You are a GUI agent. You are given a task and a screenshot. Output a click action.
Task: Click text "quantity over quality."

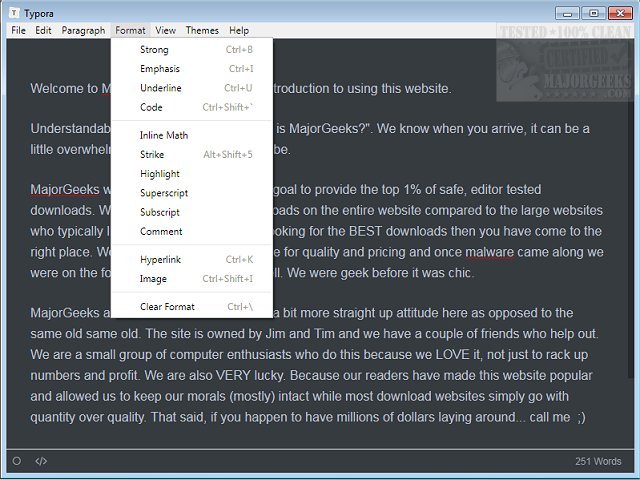[87, 417]
